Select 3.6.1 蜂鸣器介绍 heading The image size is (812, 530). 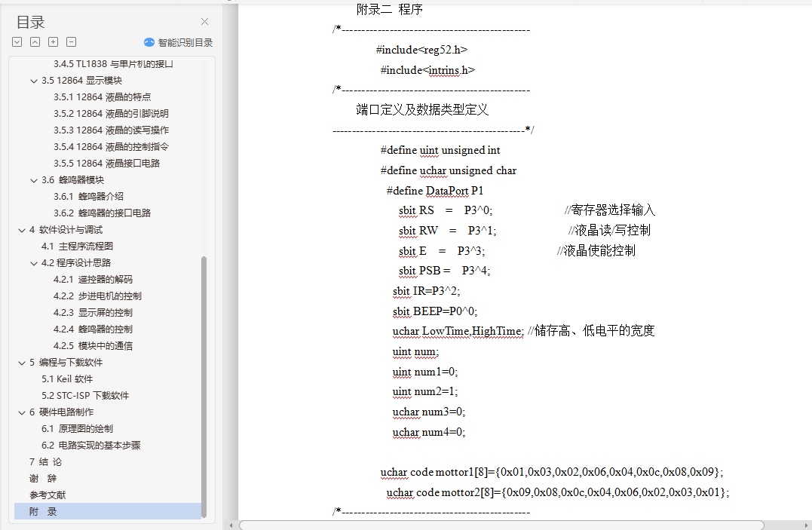[x=88, y=196]
